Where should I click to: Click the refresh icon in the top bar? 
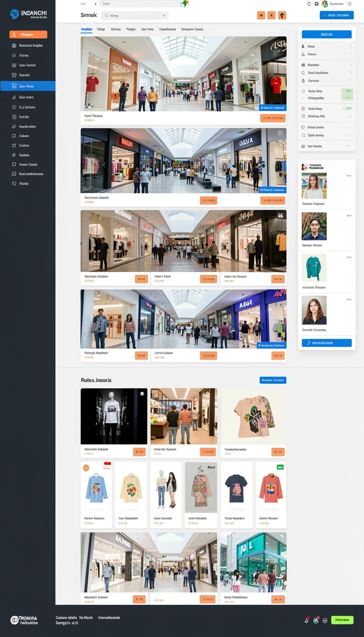tap(309, 4)
